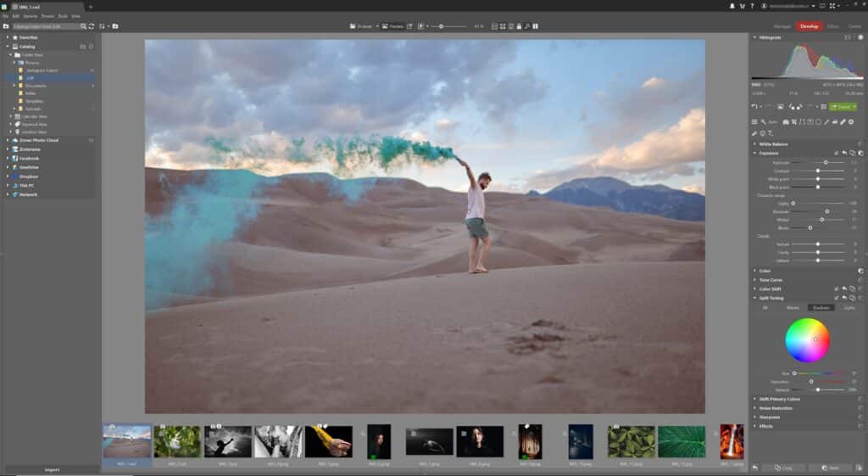Expand the Noise Reduction group
The height and width of the screenshot is (476, 868).
coord(754,408)
